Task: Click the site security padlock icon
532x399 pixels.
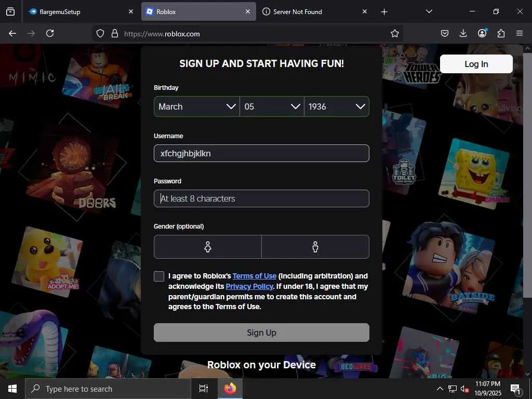Action: pyautogui.click(x=115, y=34)
